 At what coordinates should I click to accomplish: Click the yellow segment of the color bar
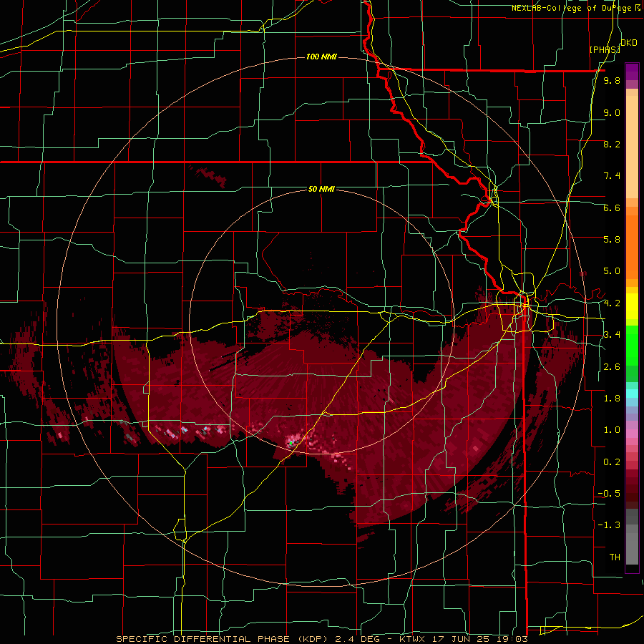(x=632, y=306)
